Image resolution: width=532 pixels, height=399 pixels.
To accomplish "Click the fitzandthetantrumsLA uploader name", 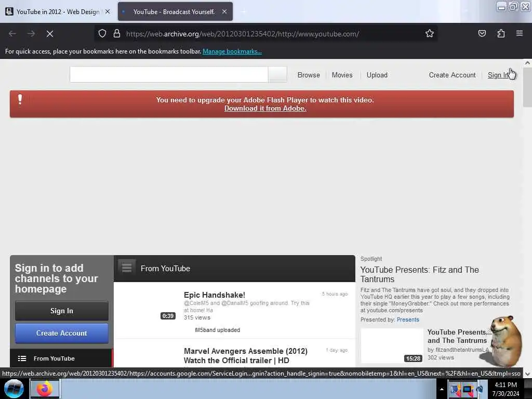I will tap(462, 350).
